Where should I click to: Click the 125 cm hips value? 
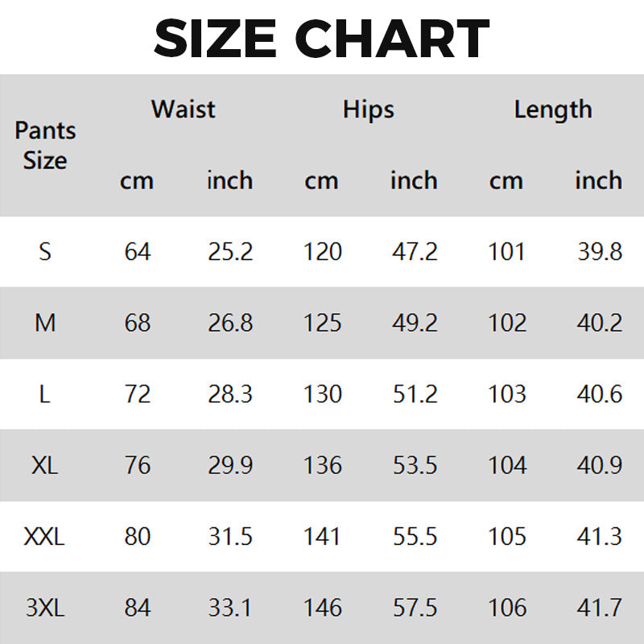[x=322, y=323]
